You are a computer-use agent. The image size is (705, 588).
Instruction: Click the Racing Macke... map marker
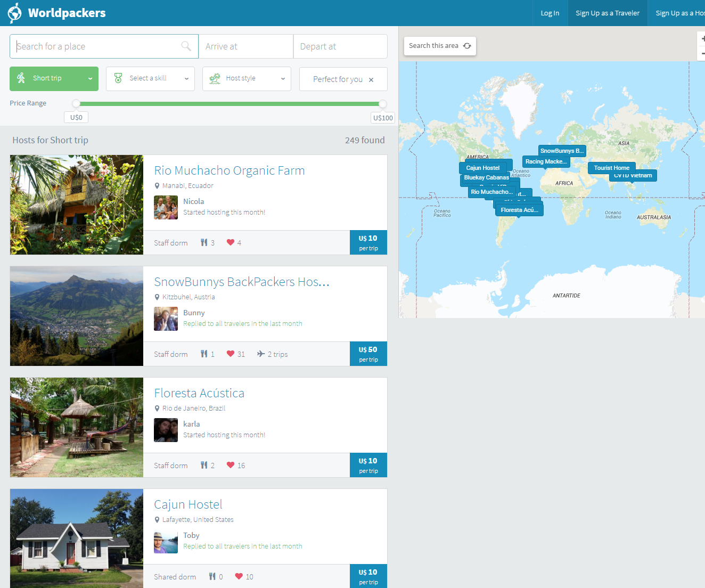click(x=546, y=161)
